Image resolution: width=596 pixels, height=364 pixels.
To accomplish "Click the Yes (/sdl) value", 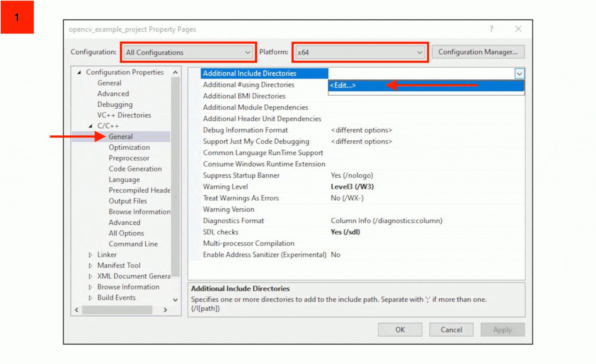I will click(345, 232).
